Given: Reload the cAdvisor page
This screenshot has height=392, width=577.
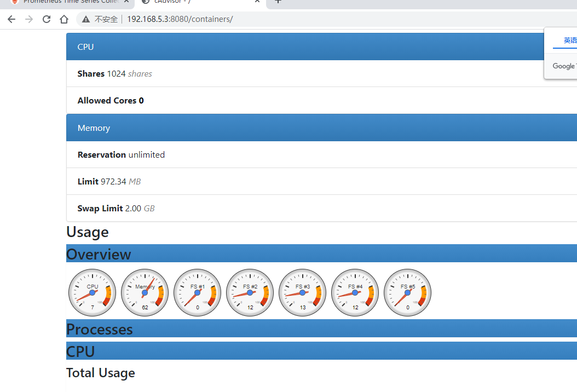Looking at the screenshot, I should point(47,19).
